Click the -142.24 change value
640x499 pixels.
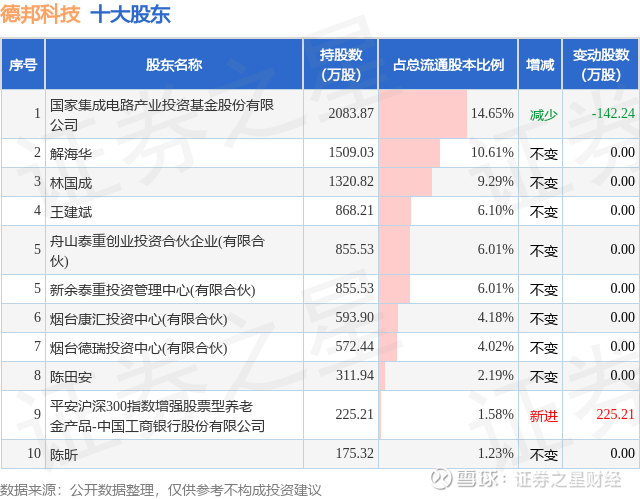pyautogui.click(x=613, y=113)
